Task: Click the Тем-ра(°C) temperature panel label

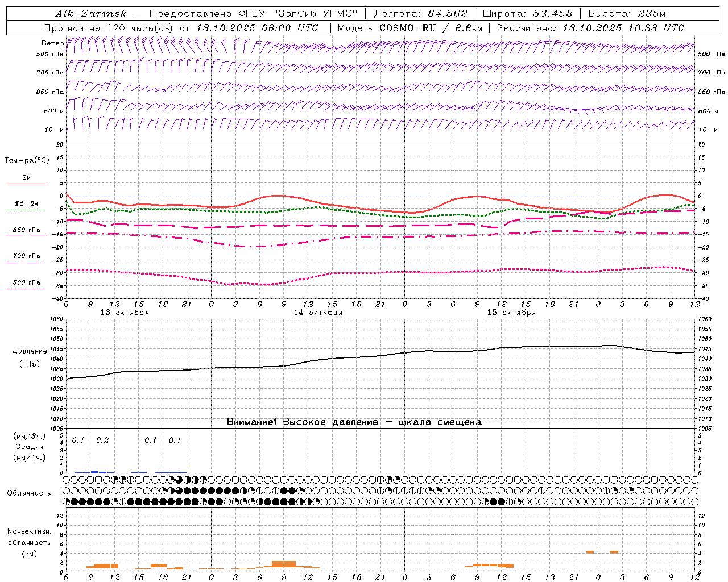Action: tap(27, 161)
